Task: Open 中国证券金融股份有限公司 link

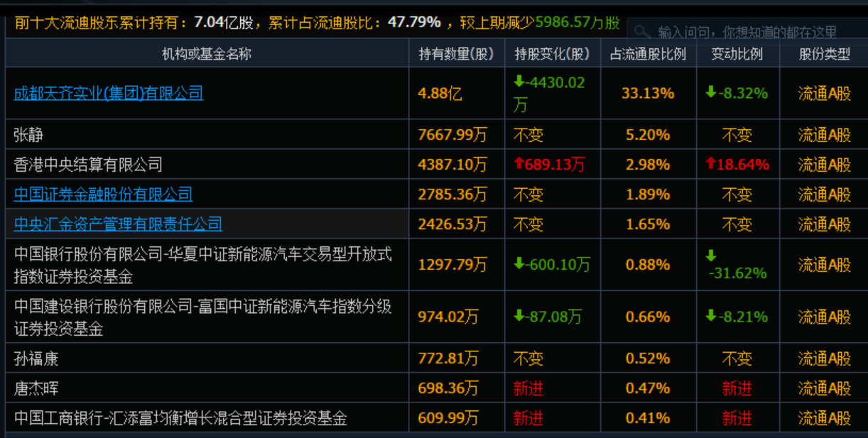Action: 103,194
